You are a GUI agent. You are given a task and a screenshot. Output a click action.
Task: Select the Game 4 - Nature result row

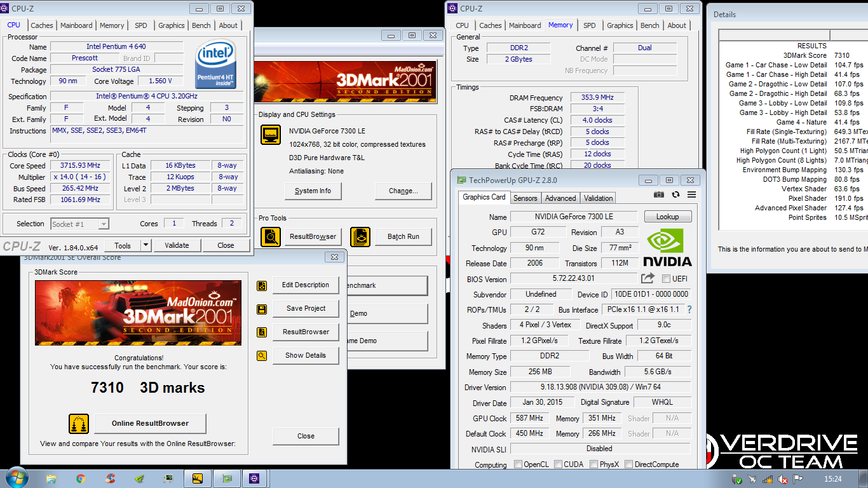click(793, 122)
